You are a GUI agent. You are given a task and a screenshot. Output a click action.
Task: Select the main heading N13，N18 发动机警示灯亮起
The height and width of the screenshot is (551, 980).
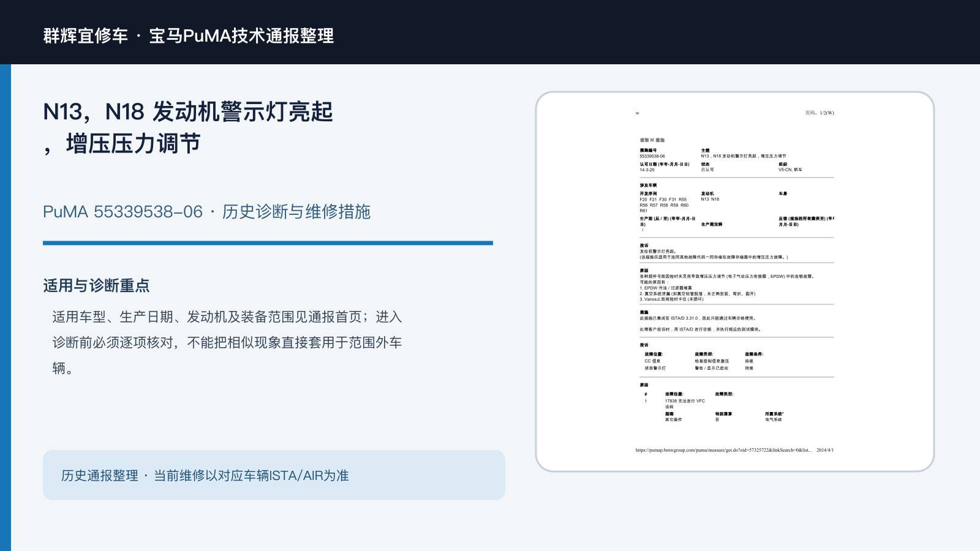pyautogui.click(x=188, y=112)
